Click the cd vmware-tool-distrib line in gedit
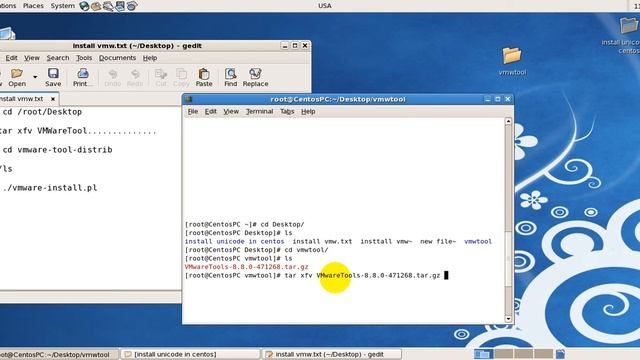640x360 pixels. (57, 150)
